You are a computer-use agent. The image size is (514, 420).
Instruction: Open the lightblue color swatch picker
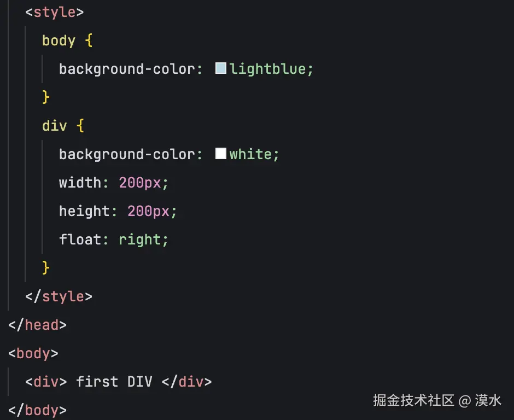click(x=220, y=68)
